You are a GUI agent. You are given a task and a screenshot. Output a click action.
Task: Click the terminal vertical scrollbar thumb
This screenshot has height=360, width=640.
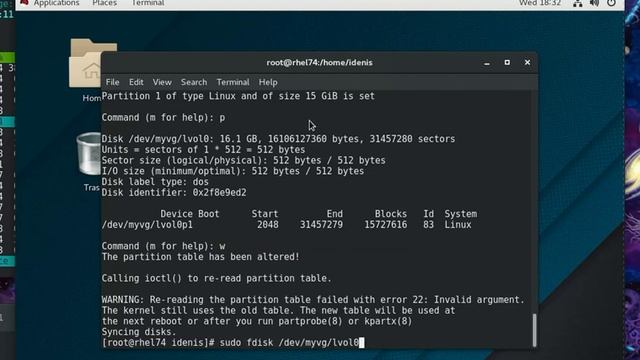click(534, 330)
